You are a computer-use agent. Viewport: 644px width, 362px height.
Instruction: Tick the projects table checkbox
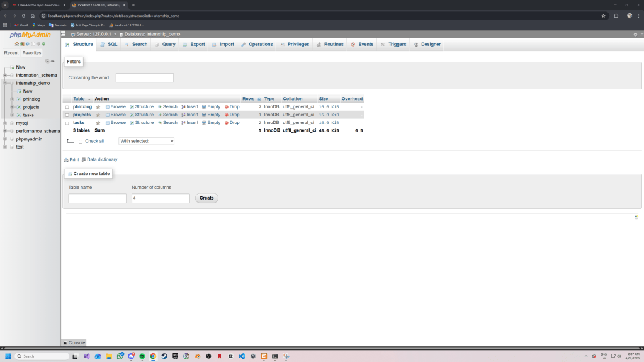67,115
